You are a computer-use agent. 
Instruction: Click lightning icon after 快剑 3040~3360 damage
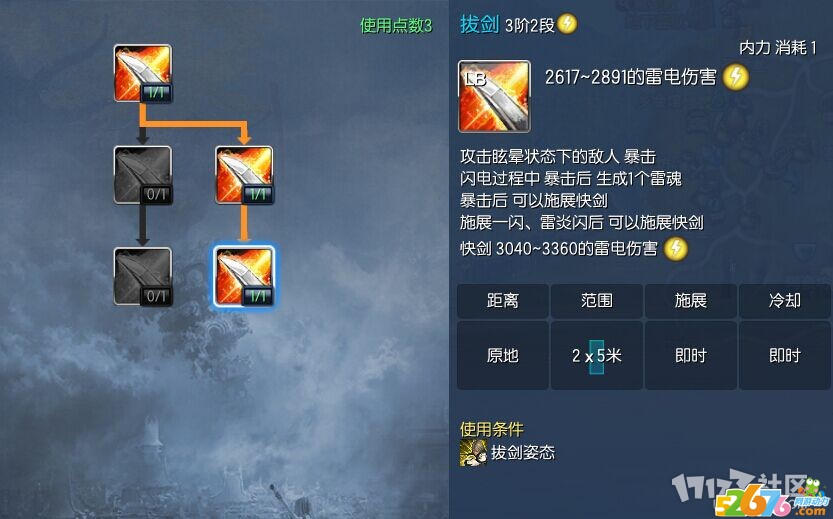(x=675, y=249)
